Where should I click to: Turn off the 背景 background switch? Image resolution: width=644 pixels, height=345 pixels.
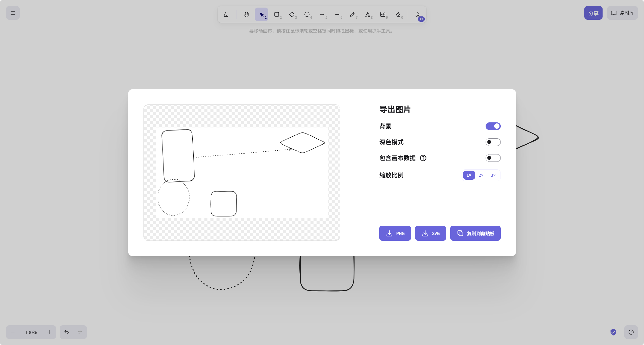tap(493, 126)
